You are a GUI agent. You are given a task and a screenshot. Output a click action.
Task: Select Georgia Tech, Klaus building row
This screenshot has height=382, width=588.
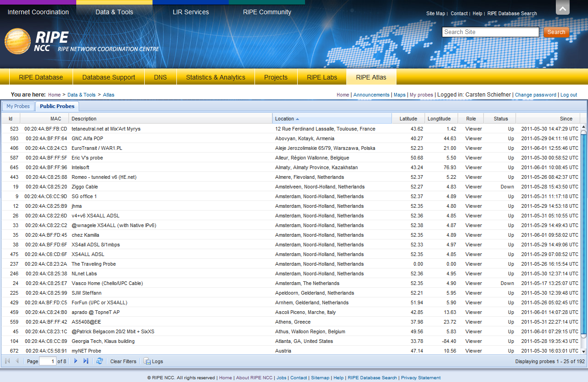[291, 341]
